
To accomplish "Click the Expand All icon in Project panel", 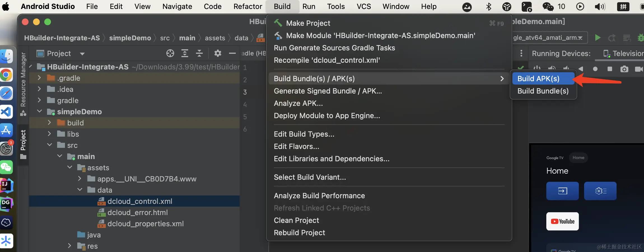I will tap(185, 53).
